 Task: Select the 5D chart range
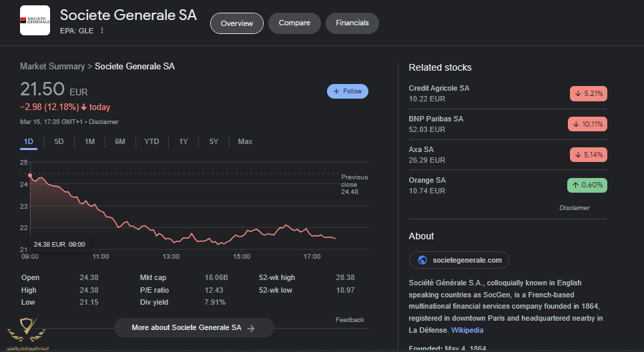[59, 141]
